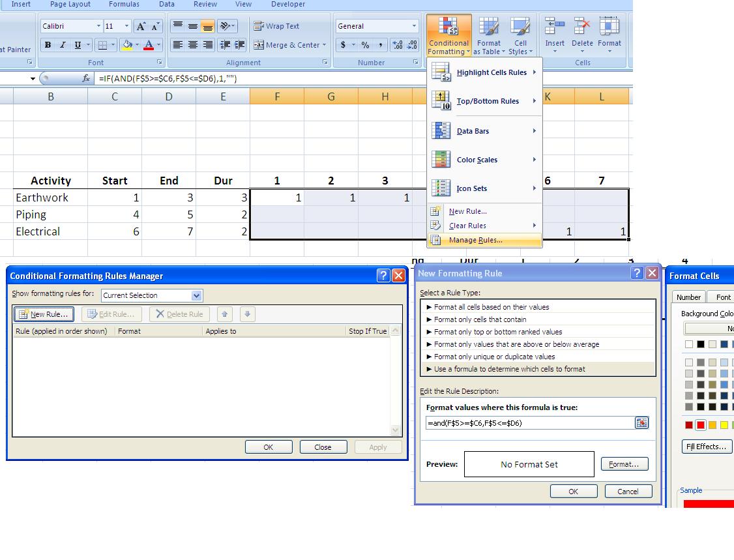Expand the Name Box dropdown arrow
The height and width of the screenshot is (560, 734).
[33, 78]
